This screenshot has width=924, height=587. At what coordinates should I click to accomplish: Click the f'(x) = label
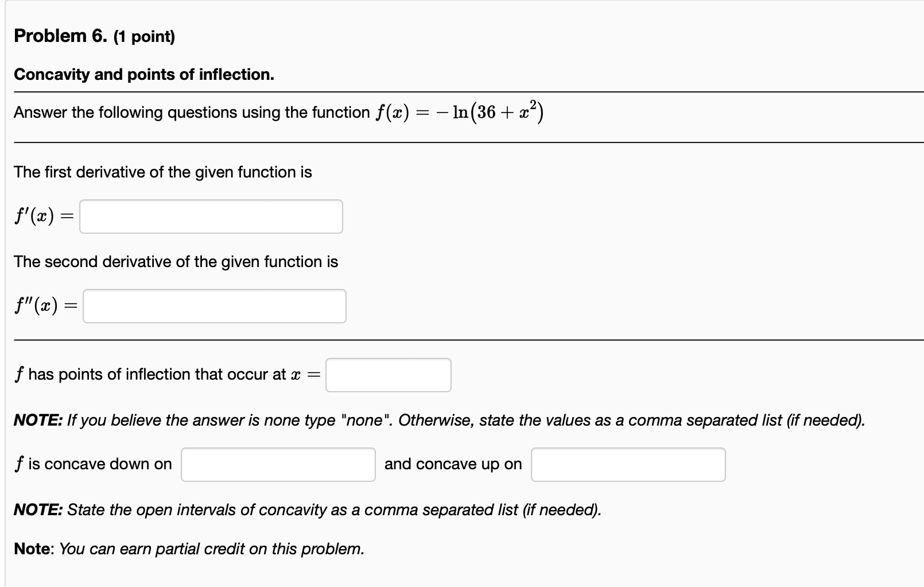(42, 216)
